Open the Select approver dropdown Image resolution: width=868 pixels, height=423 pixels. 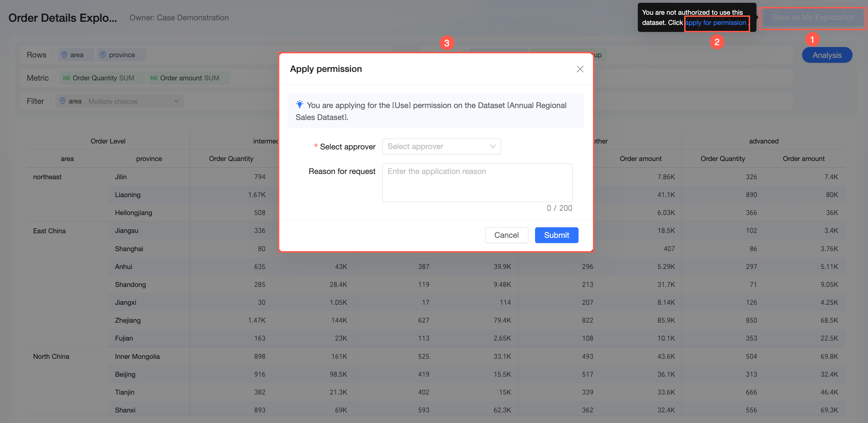(x=441, y=146)
